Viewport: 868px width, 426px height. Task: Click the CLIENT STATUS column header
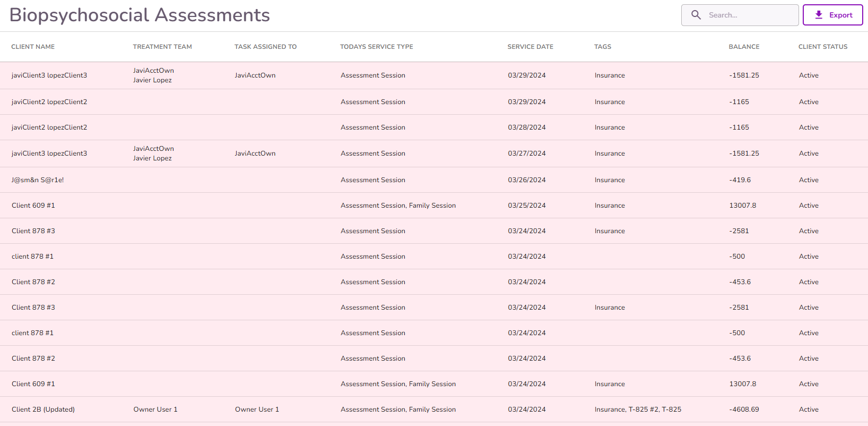[x=823, y=47]
